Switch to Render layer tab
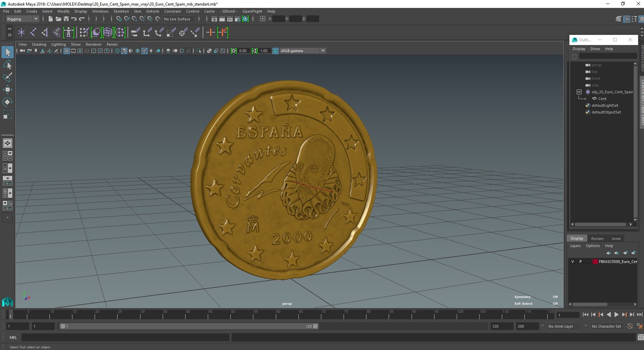The image size is (644, 350). coord(597,238)
